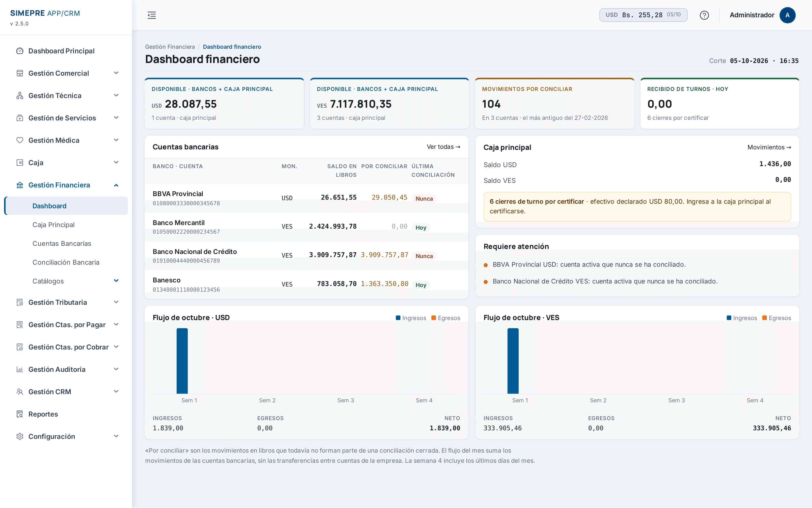812x508 pixels.
Task: Click the Dashboard Principal gauge icon
Action: coord(20,51)
